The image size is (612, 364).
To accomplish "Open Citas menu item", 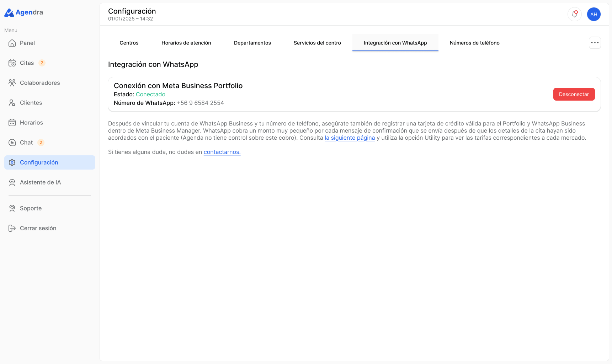I will (50, 63).
